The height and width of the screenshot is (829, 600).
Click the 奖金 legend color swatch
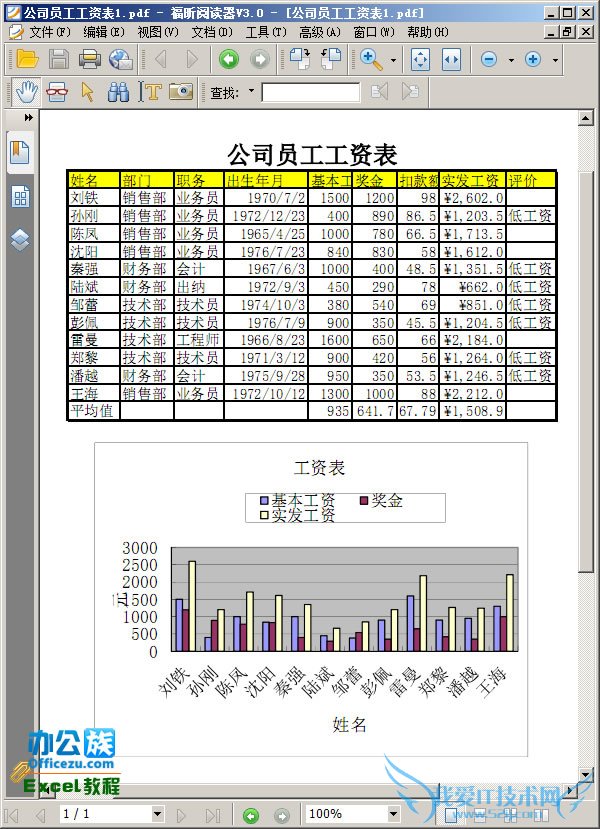(364, 500)
